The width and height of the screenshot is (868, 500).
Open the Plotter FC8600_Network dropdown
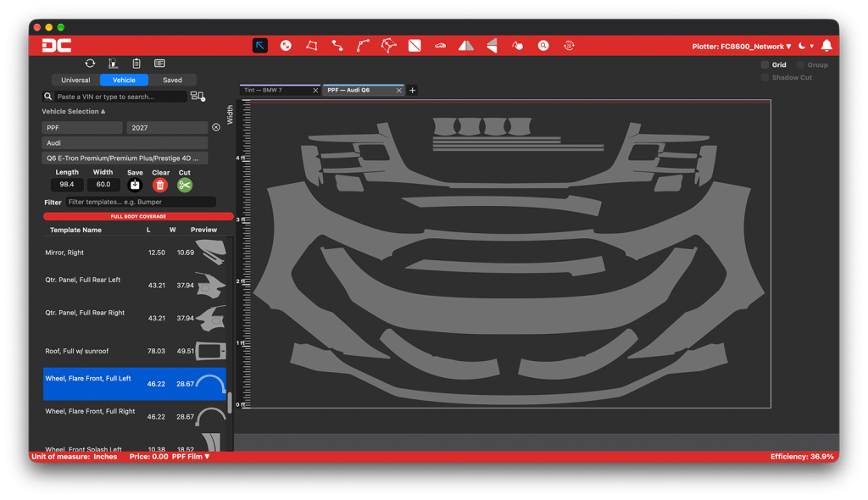point(741,47)
